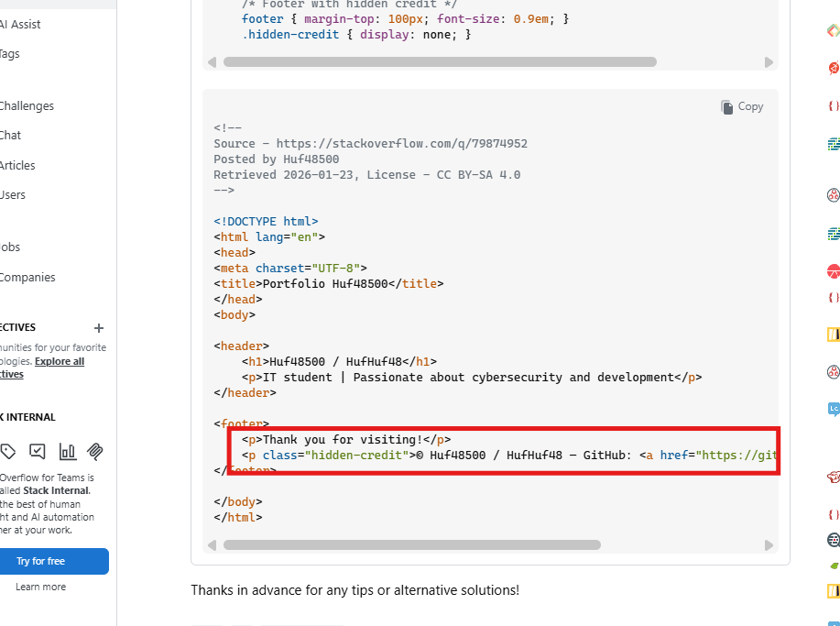Copy the HTML code block
840x626 pixels.
[x=742, y=106]
